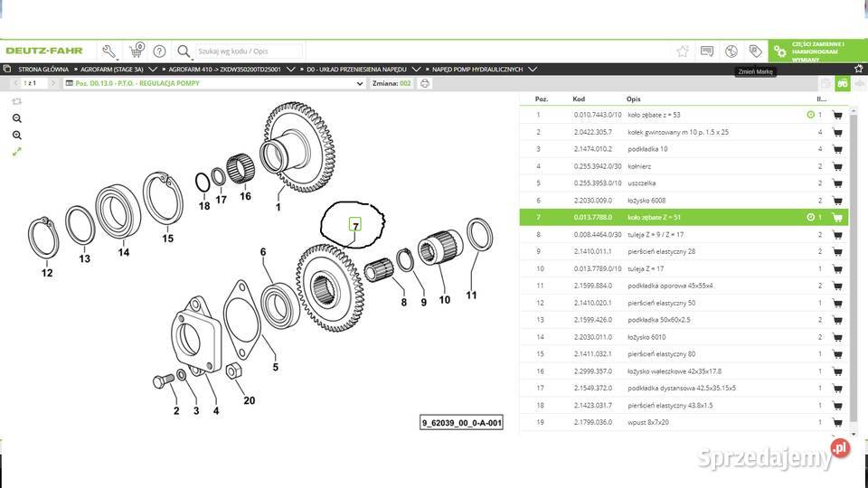The width and height of the screenshot is (868, 488).
Task: Add part 7 koło zębate Z = 51 to cart
Action: (x=836, y=218)
